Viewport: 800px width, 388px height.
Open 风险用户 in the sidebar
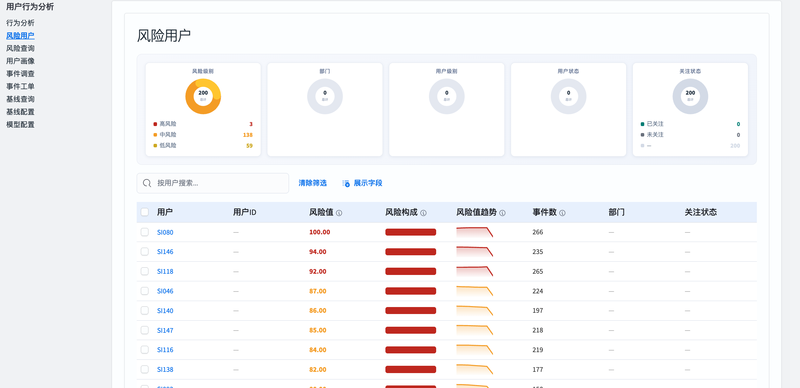click(x=20, y=36)
